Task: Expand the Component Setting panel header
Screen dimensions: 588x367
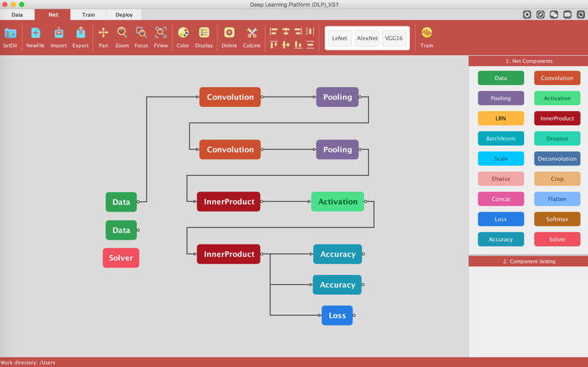Action: (x=528, y=261)
